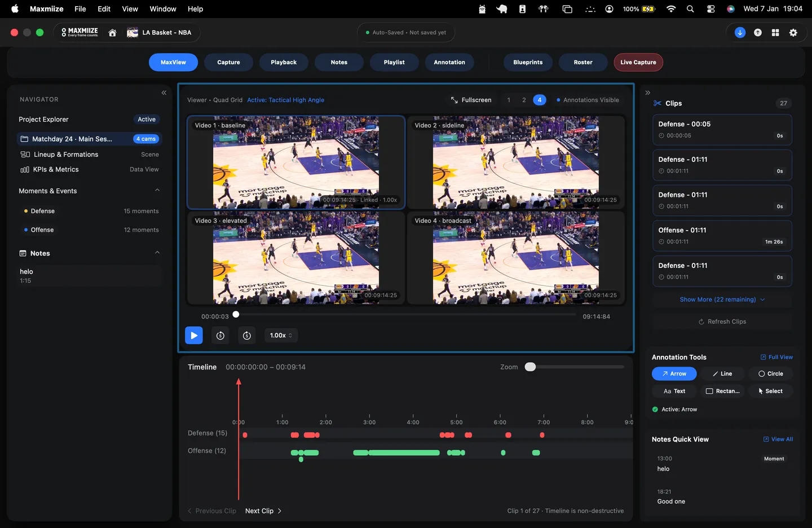
Task: Expand Show More (22 remaining) clips
Action: [x=722, y=300]
